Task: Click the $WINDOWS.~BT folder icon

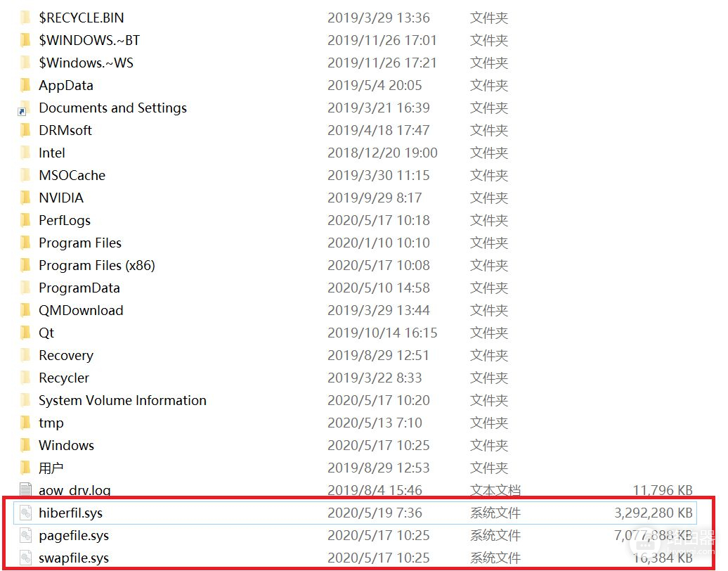Action: (25, 40)
